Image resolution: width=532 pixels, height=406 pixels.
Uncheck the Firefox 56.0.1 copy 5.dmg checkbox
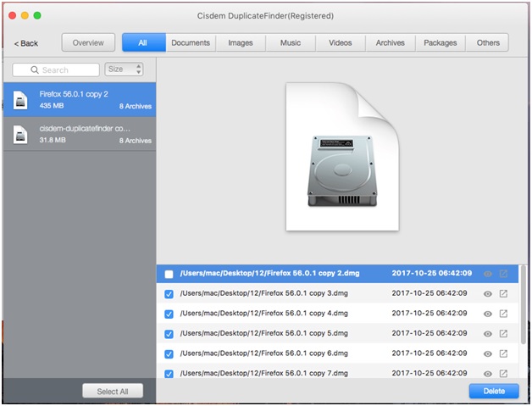169,334
